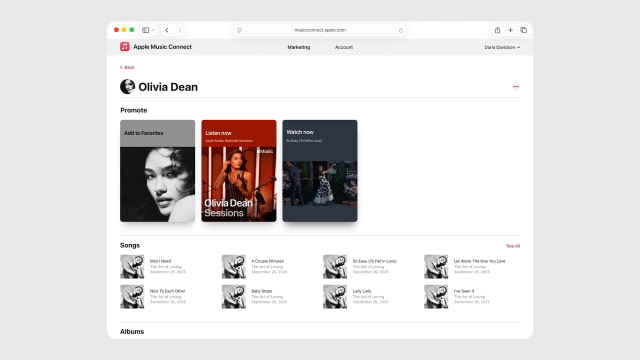640x360 pixels.
Task: Click See All for Songs
Action: 513,246
